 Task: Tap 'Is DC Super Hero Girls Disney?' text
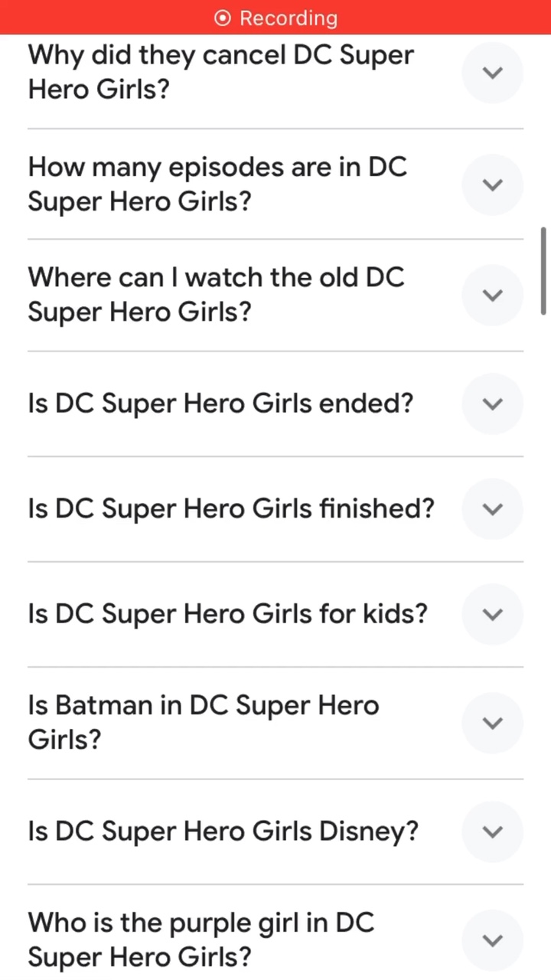223,831
